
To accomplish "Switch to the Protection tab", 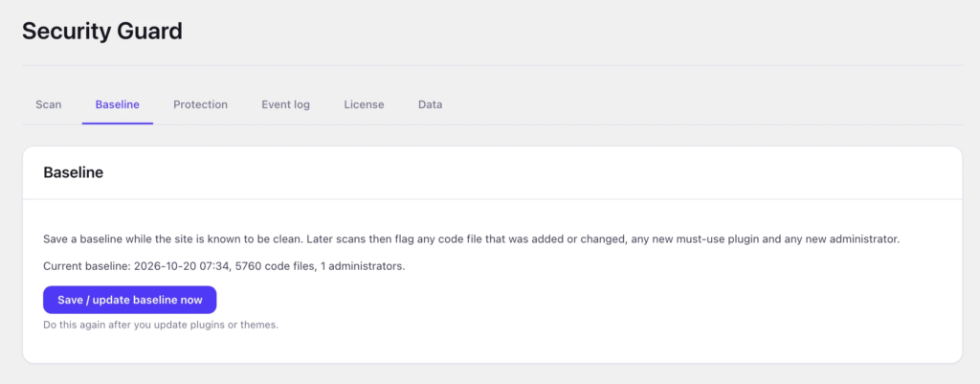I will pos(201,104).
